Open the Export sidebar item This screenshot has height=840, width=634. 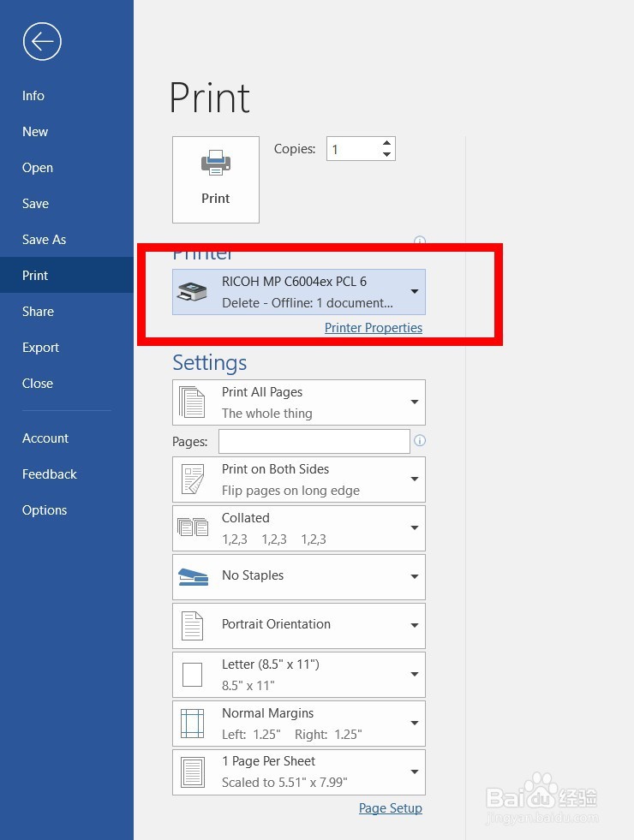click(41, 347)
